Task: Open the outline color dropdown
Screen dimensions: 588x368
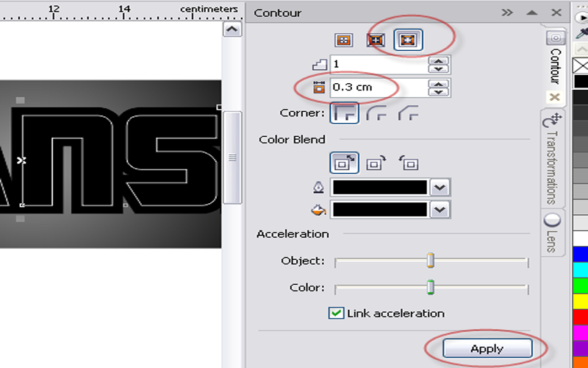Action: pyautogui.click(x=440, y=187)
